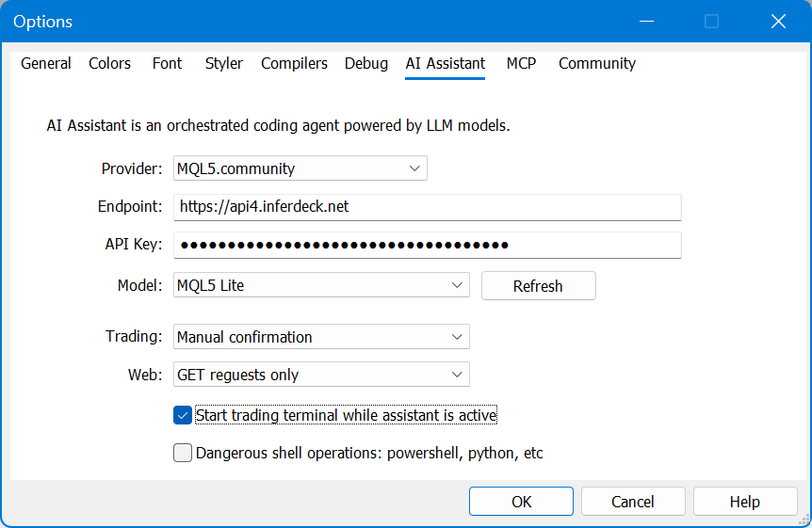This screenshot has width=812, height=528.
Task: Expand the Trading mode dropdown
Action: point(321,337)
